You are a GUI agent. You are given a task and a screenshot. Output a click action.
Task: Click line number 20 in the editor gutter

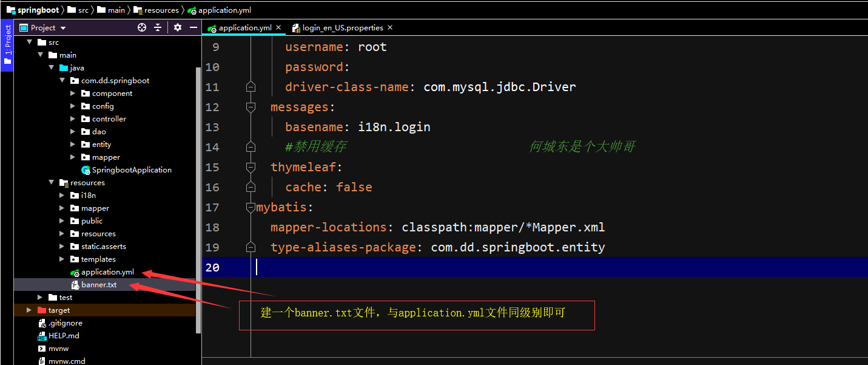pos(212,267)
